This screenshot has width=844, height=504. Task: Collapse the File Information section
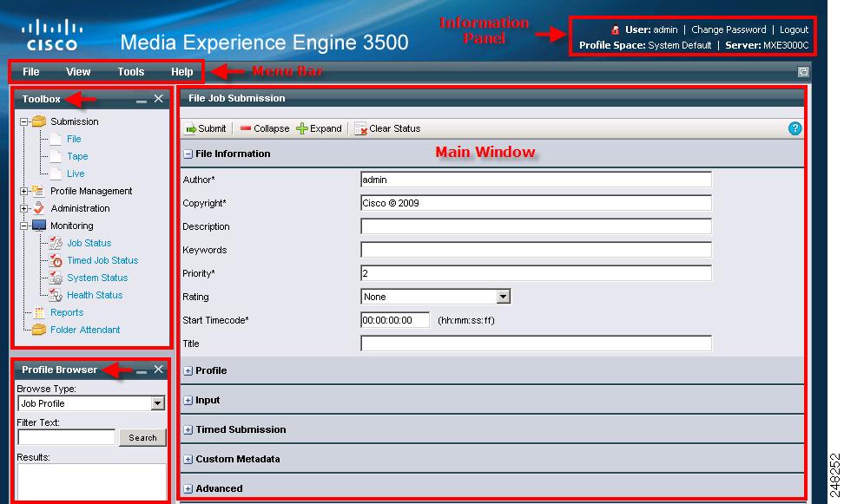[x=188, y=154]
